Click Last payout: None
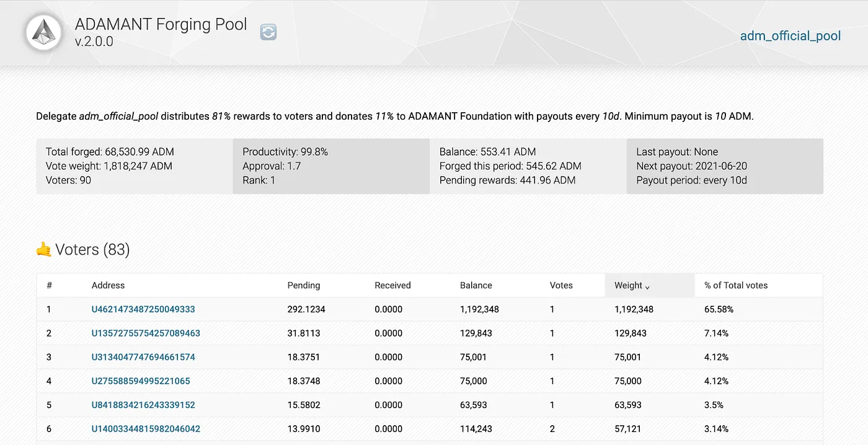The width and height of the screenshot is (868, 445). 677,152
